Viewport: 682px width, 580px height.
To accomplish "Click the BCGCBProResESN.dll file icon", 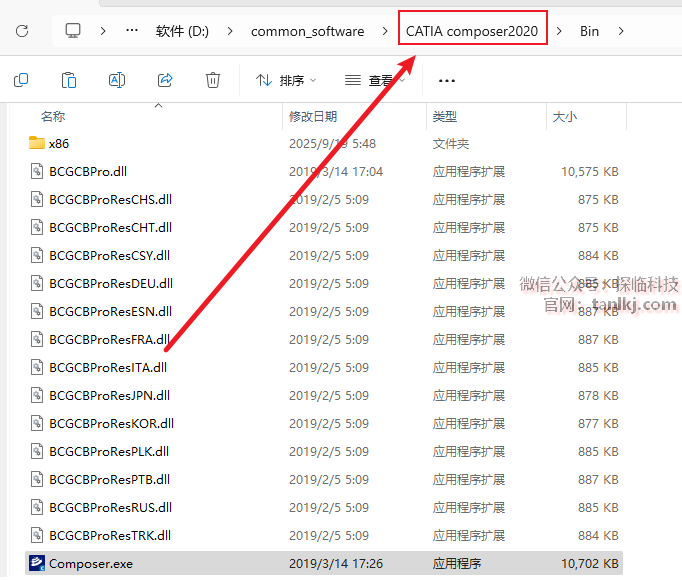I will click(37, 312).
